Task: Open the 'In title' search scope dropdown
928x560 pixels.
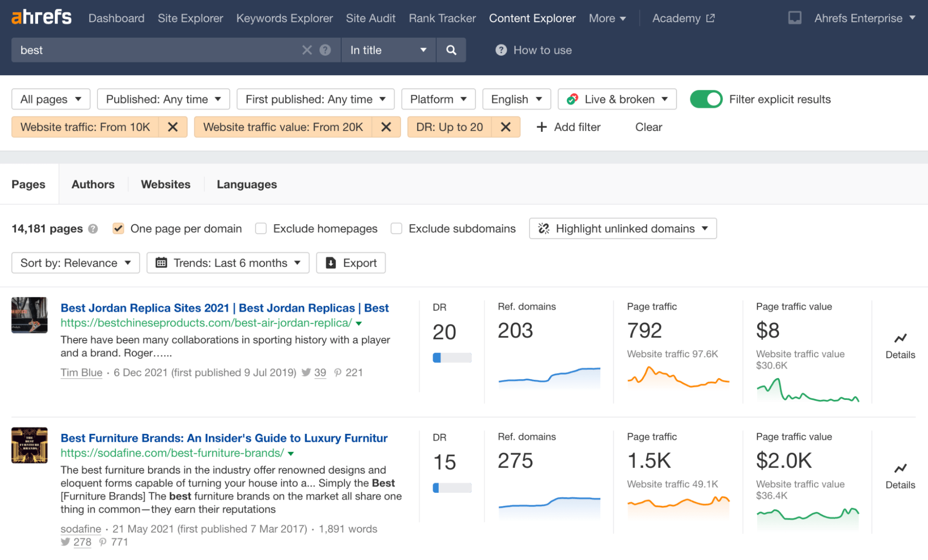Action: pos(388,50)
